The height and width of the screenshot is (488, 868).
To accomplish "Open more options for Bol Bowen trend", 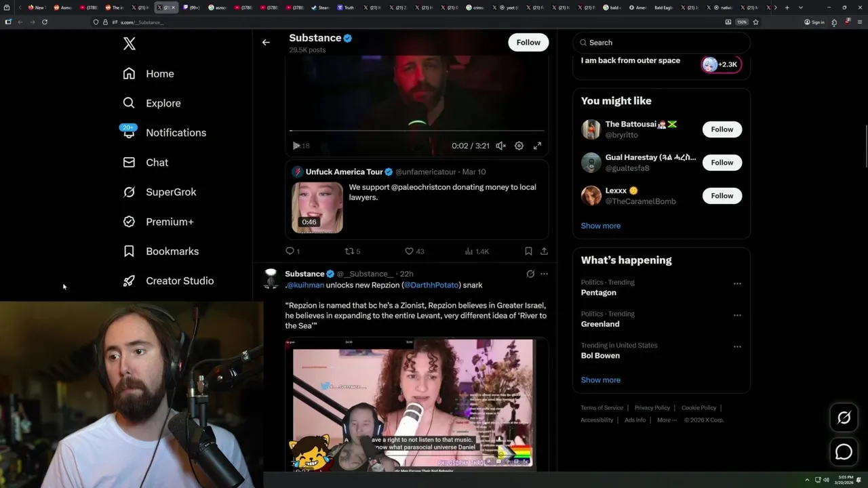I will pos(737,346).
